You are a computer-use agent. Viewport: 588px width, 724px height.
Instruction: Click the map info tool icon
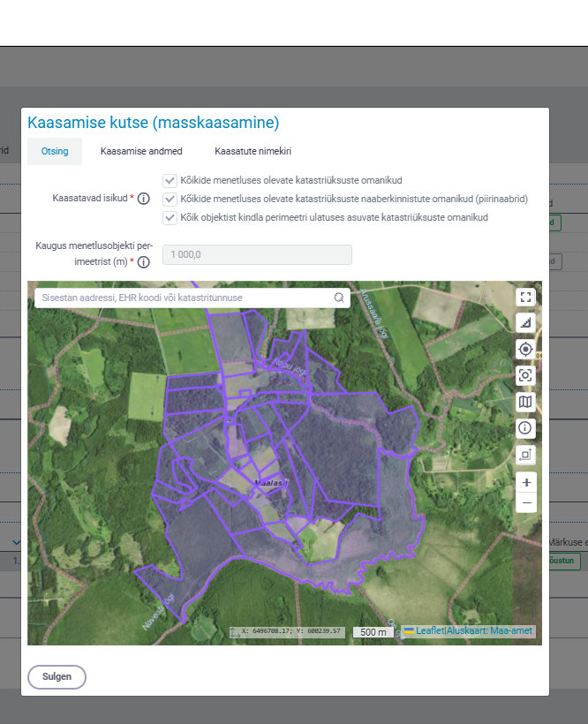[525, 428]
